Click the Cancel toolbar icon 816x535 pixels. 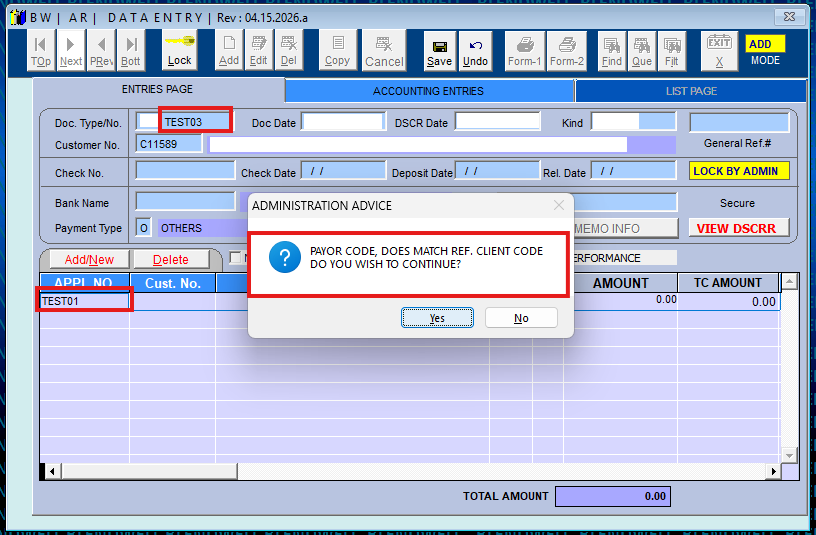pos(384,50)
